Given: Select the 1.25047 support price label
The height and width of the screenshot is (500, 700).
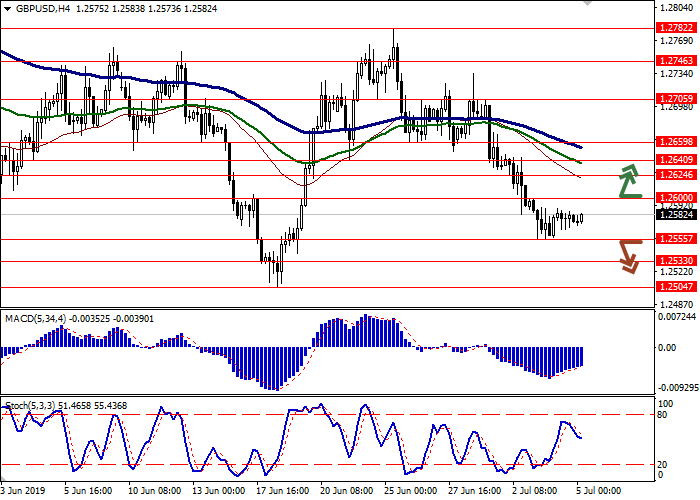Looking at the screenshot, I should (677, 286).
